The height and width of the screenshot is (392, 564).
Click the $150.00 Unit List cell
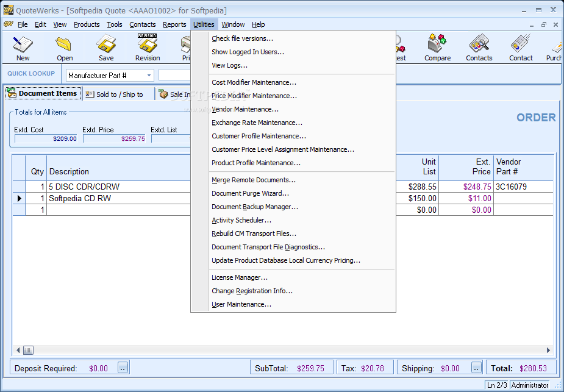coord(417,198)
